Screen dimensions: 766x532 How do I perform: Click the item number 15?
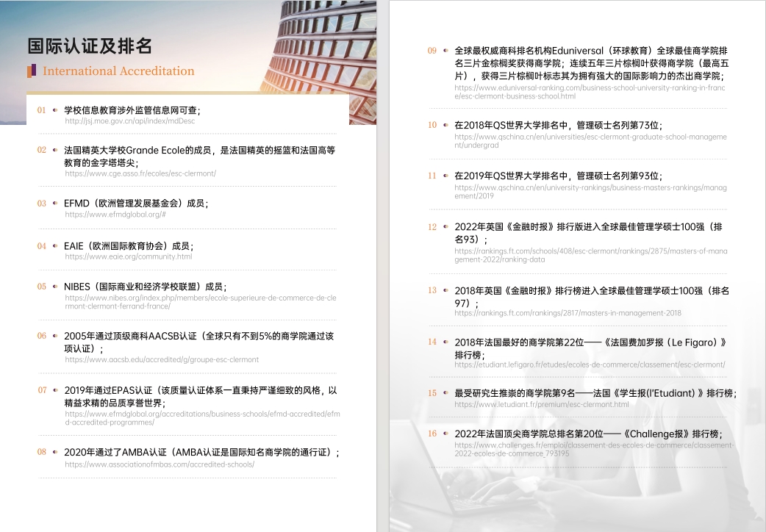coord(432,393)
